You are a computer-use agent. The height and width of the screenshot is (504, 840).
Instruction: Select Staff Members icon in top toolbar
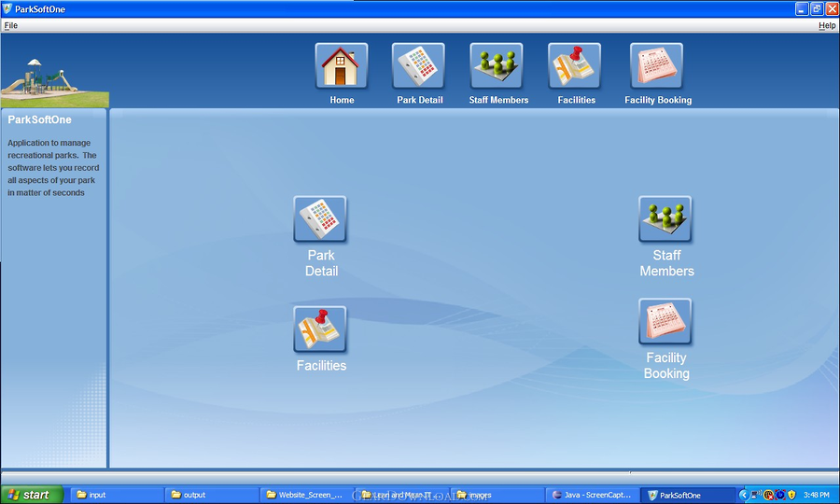pos(497,67)
